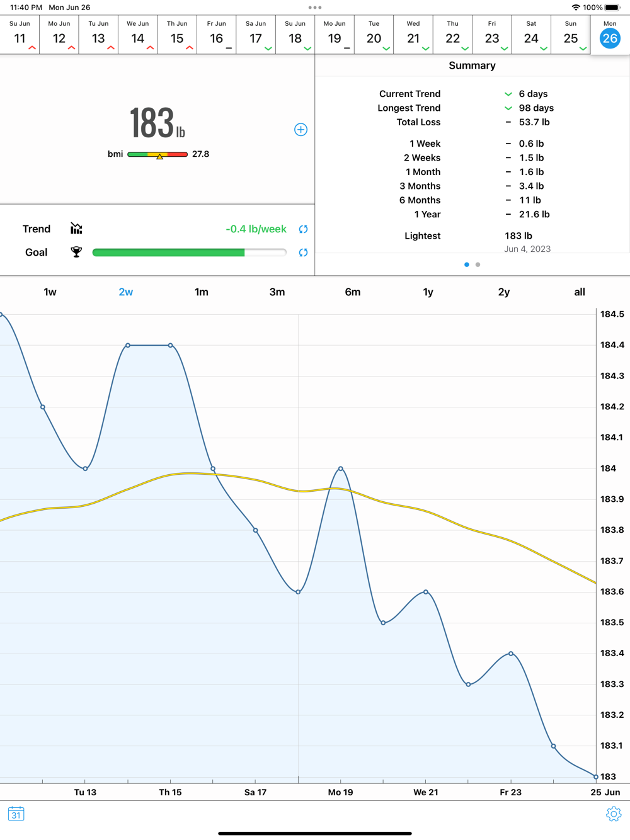This screenshot has height=840, width=630.
Task: Tap the Fr 23 data point at 183.4
Action: (511, 654)
